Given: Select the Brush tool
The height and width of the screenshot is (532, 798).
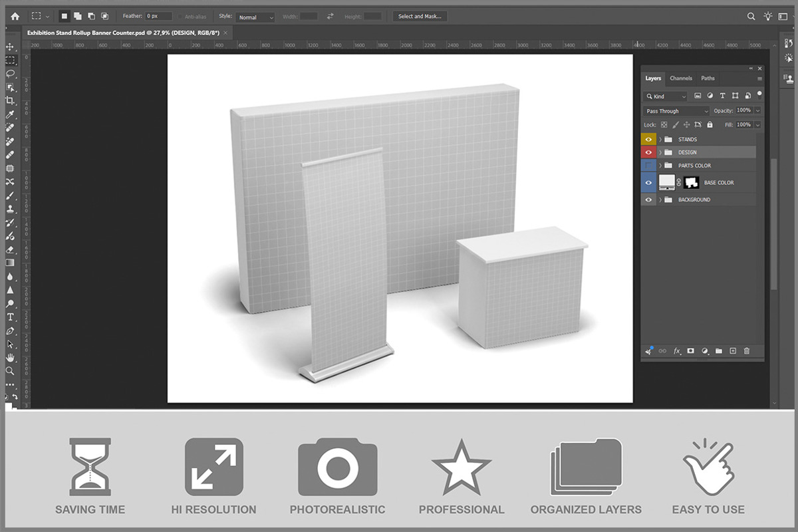Looking at the screenshot, I should (10, 196).
